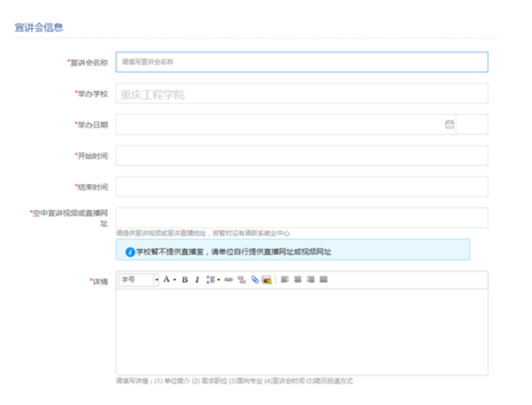Image resolution: width=532 pixels, height=405 pixels.
Task: Open the calendar picker for 举办日期
Action: 449,124
